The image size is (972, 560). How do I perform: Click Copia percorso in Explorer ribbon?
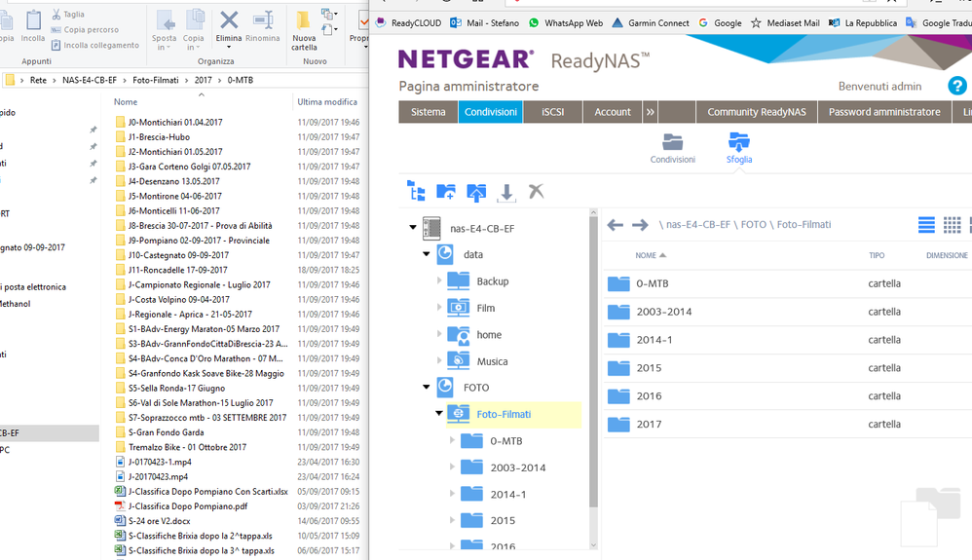click(85, 30)
